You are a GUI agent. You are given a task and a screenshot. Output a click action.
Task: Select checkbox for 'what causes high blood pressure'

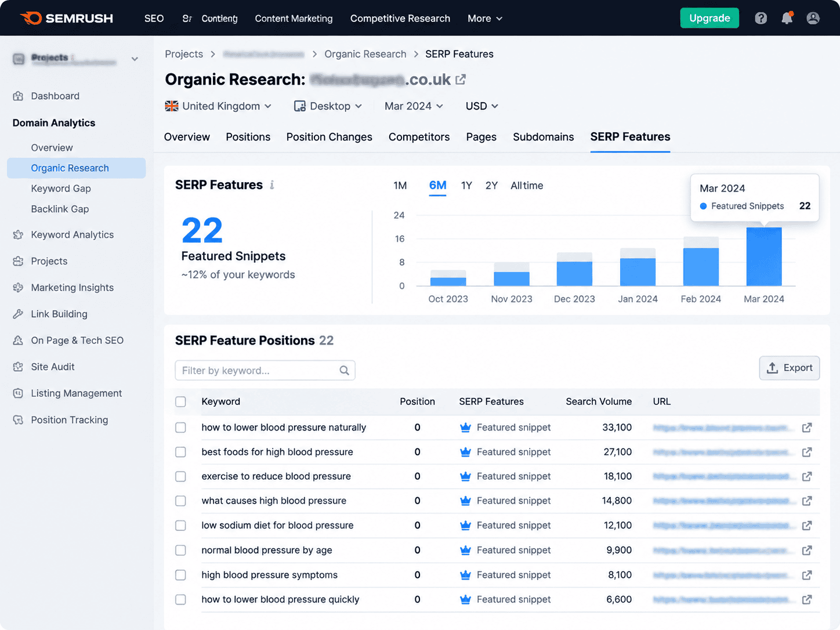(181, 501)
